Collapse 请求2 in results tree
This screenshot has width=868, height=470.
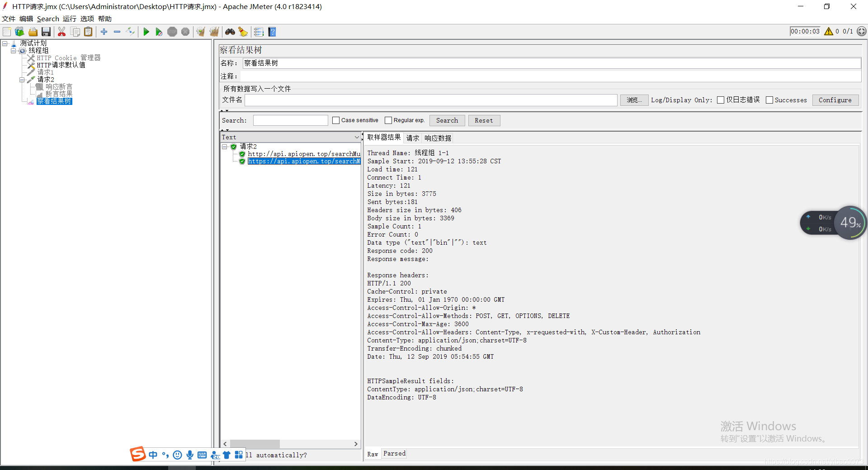coord(225,147)
